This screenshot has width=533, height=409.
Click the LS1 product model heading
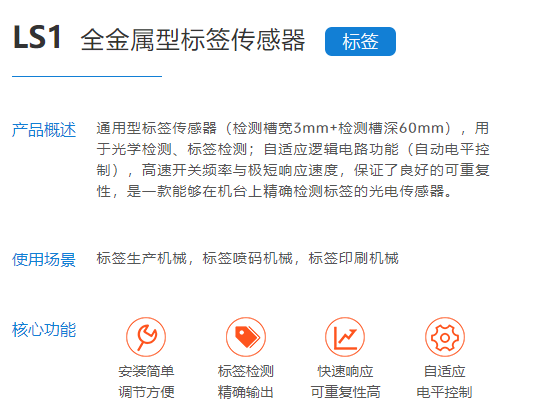(37, 37)
